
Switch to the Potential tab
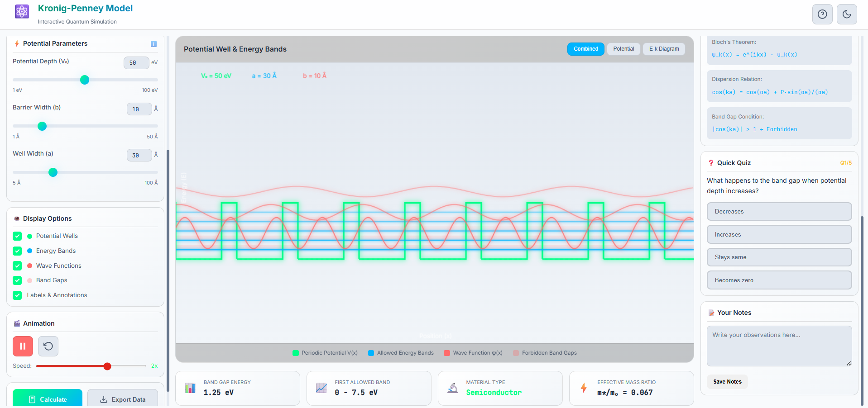(x=623, y=49)
